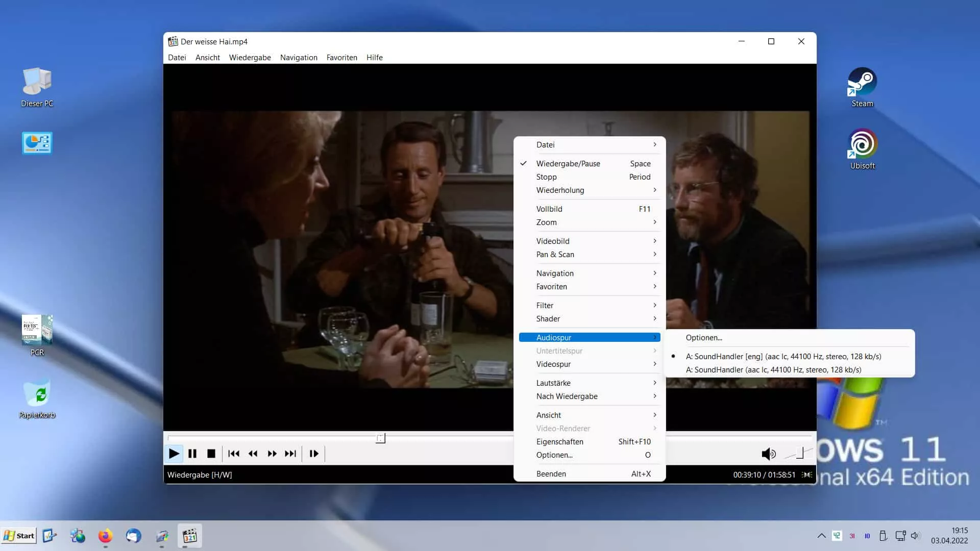Fast forward with the increase speed icon
The width and height of the screenshot is (980, 551).
pyautogui.click(x=272, y=453)
